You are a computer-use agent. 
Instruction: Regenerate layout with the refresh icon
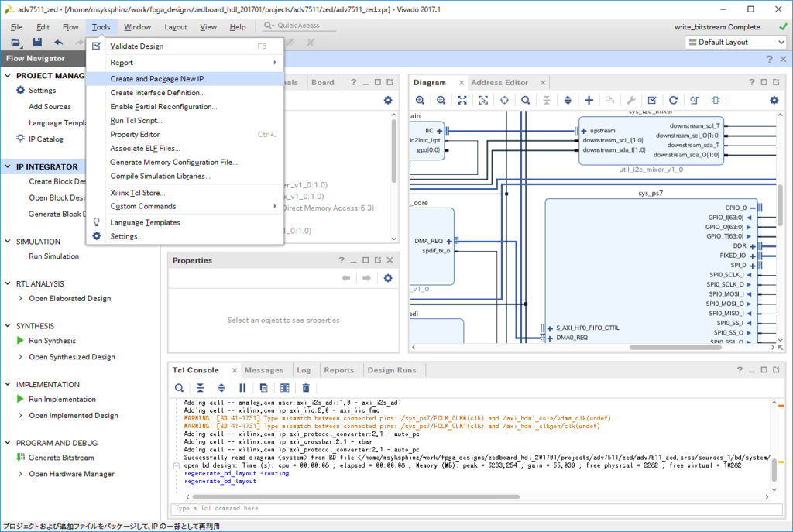pyautogui.click(x=673, y=100)
